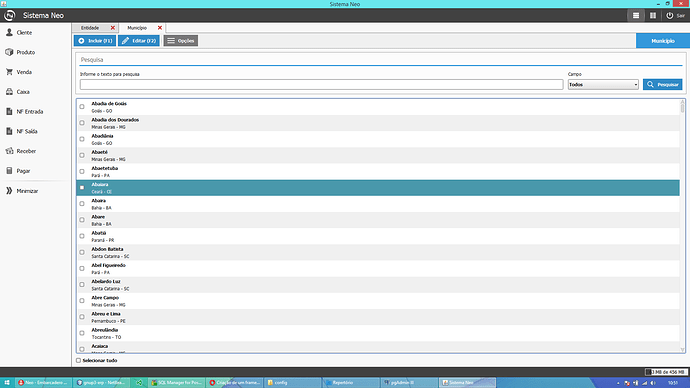Tick the Abdon Batista checkbox
Viewport: 690px width, 388px height.
point(82,252)
